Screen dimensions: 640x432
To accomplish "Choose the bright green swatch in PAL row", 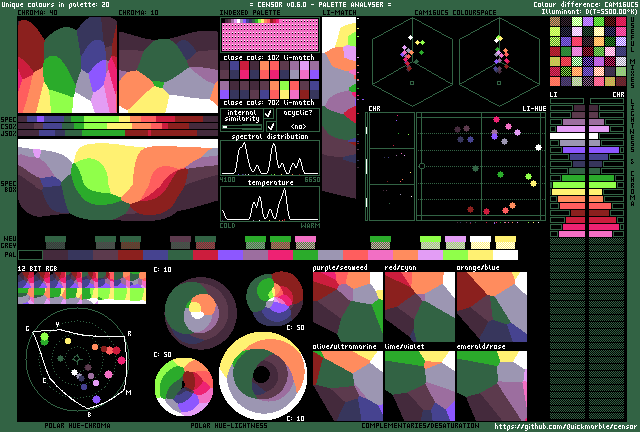I will [305, 255].
